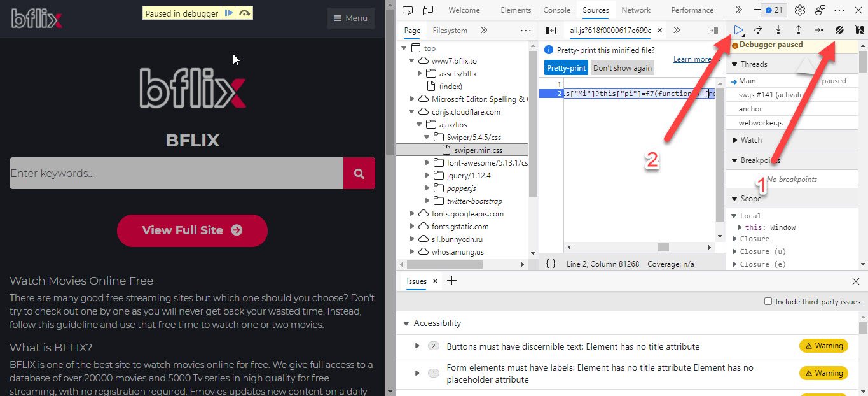Resume script execution in the Sources debugger toolbar
Image resolution: width=868 pixels, height=396 pixels.
coord(738,30)
